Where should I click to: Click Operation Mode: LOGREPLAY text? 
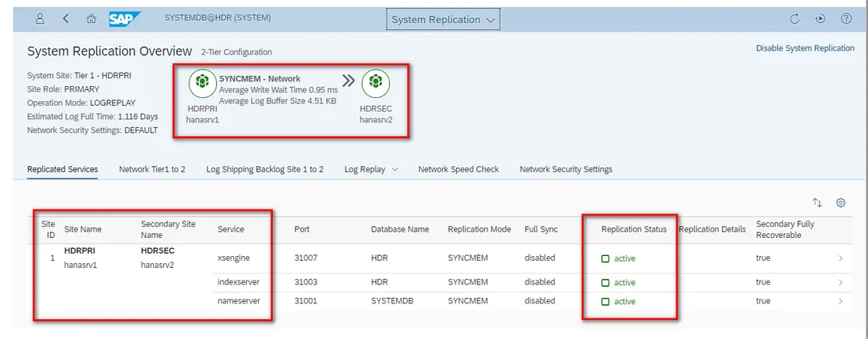(x=81, y=103)
